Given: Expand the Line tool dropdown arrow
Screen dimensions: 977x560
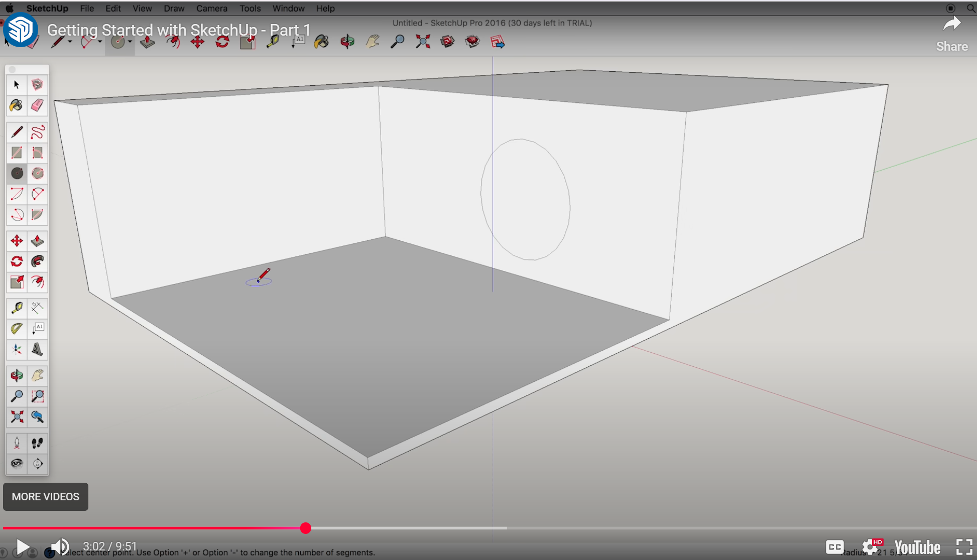Looking at the screenshot, I should [70, 42].
